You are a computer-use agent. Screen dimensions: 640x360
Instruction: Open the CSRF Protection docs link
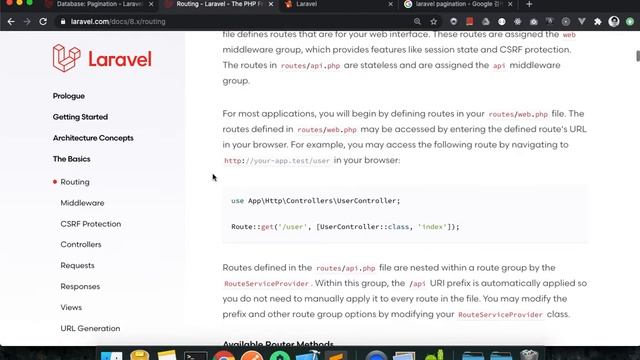[91, 224]
